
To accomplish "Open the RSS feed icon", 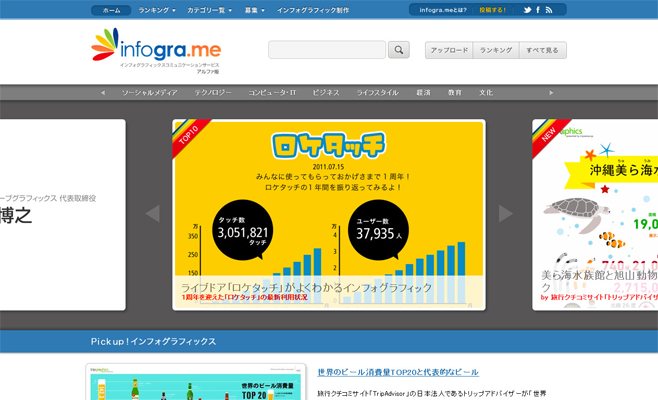I will 549,10.
